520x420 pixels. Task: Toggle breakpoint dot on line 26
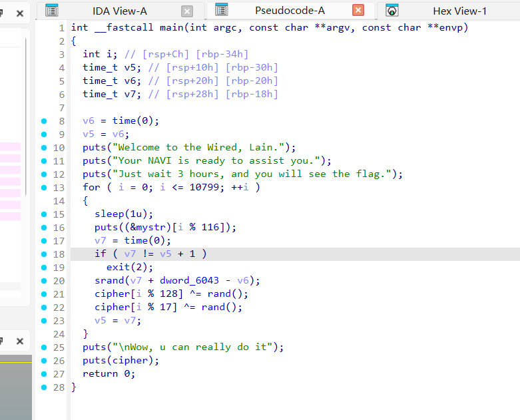[x=44, y=360]
